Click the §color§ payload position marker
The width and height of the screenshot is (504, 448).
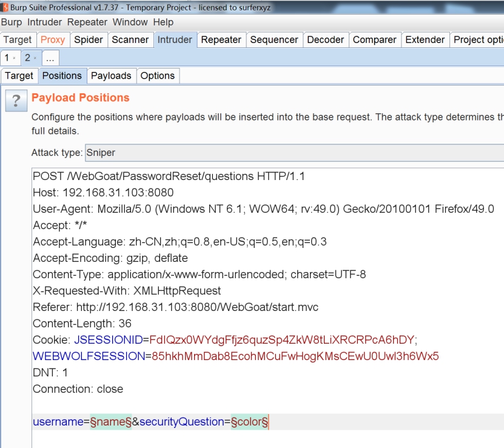point(249,422)
